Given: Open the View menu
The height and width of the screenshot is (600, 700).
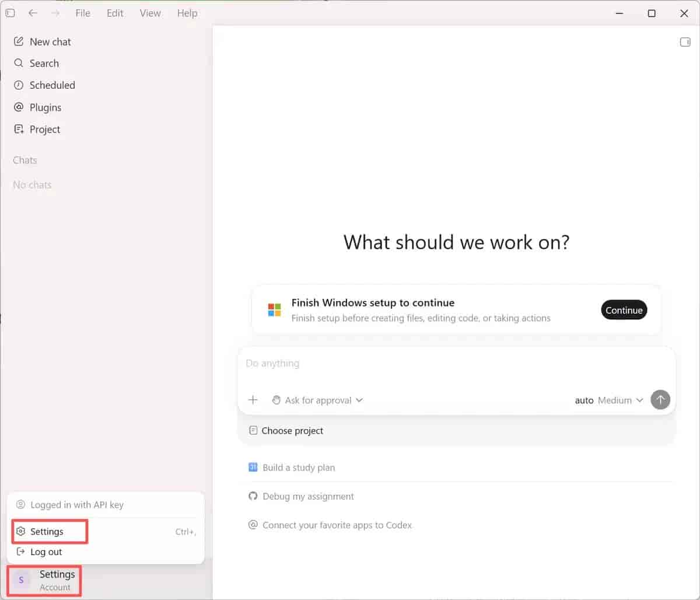Looking at the screenshot, I should [x=150, y=13].
